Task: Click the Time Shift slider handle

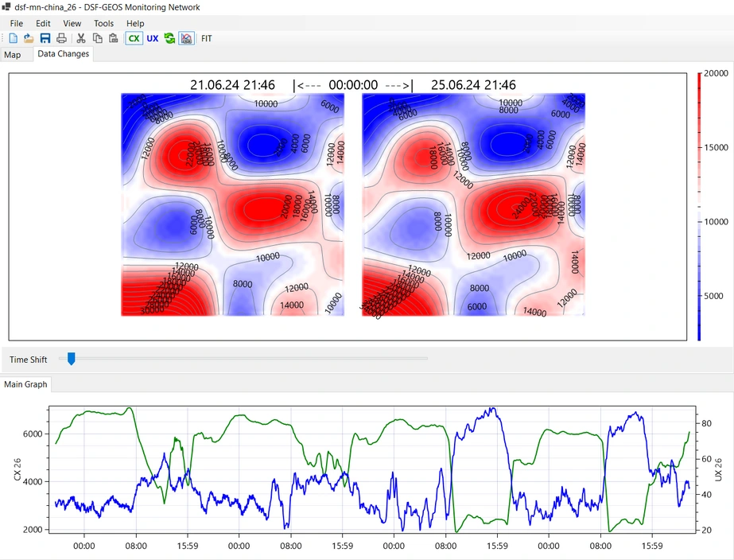Action: 72,360
